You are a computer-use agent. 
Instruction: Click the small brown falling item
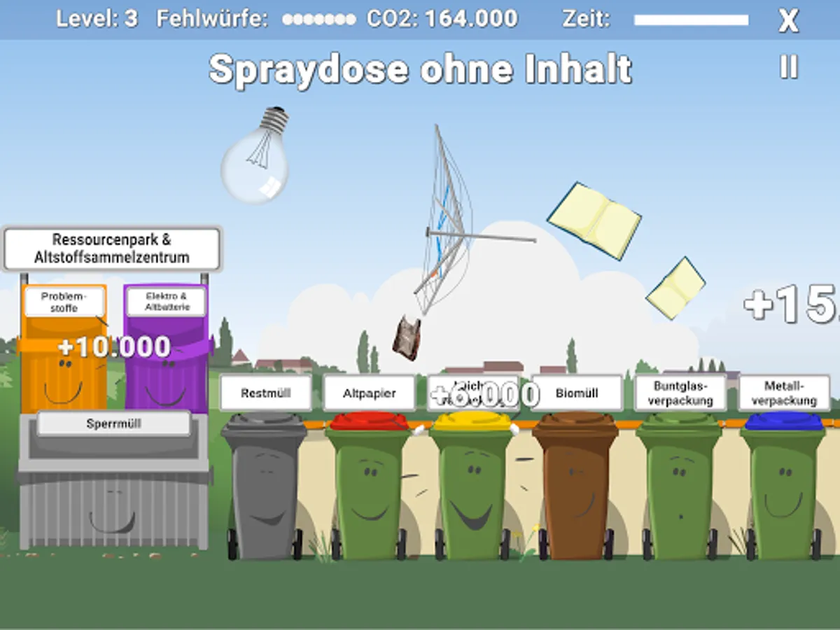(407, 338)
